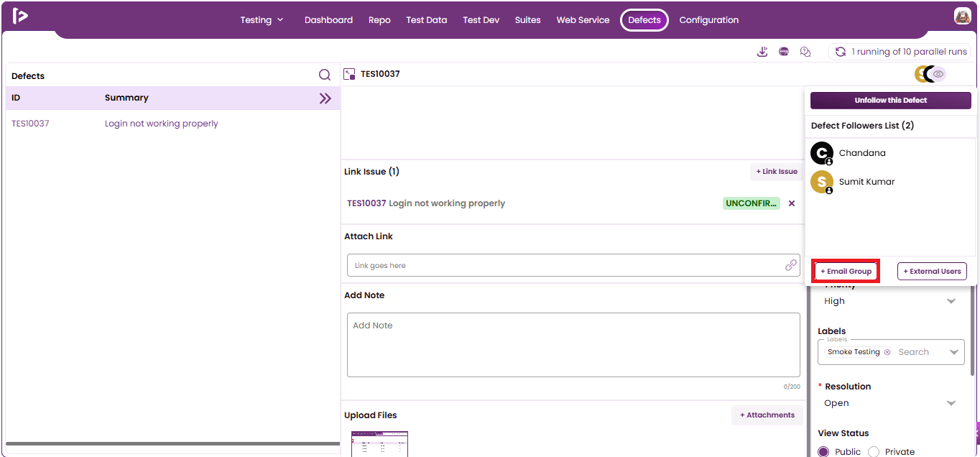Search defects using the magnifier icon

click(x=325, y=75)
